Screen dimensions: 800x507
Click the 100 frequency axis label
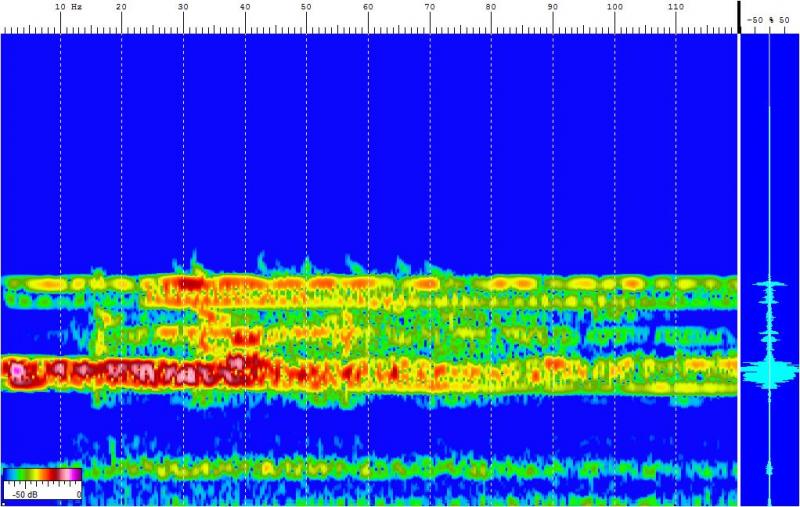coord(615,7)
